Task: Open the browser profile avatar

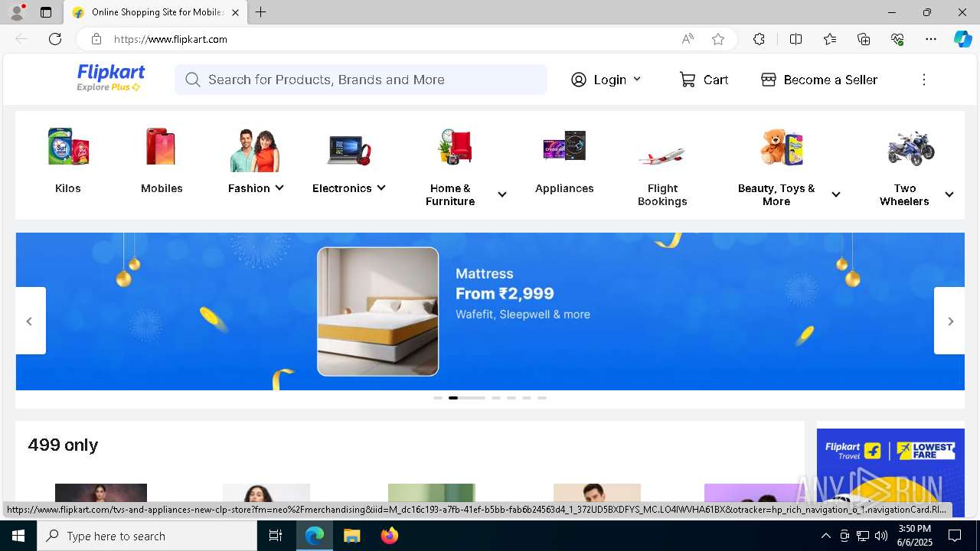Action: (x=16, y=12)
